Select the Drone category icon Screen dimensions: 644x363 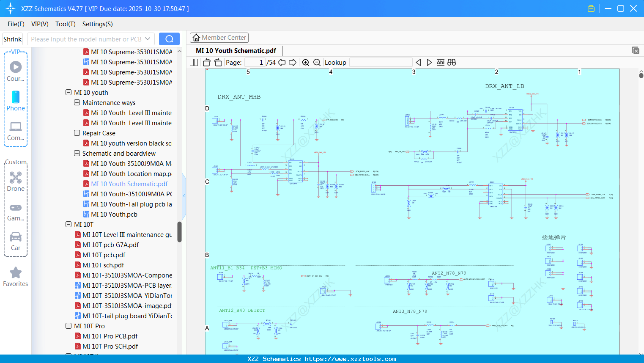[x=16, y=178]
